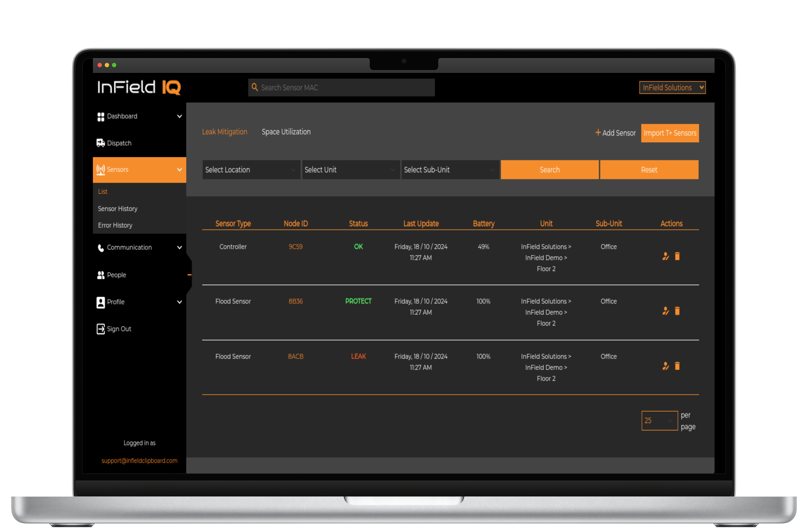This screenshot has height=532, width=808.
Task: Switch to the Space Utilization tab
Action: coord(286,132)
